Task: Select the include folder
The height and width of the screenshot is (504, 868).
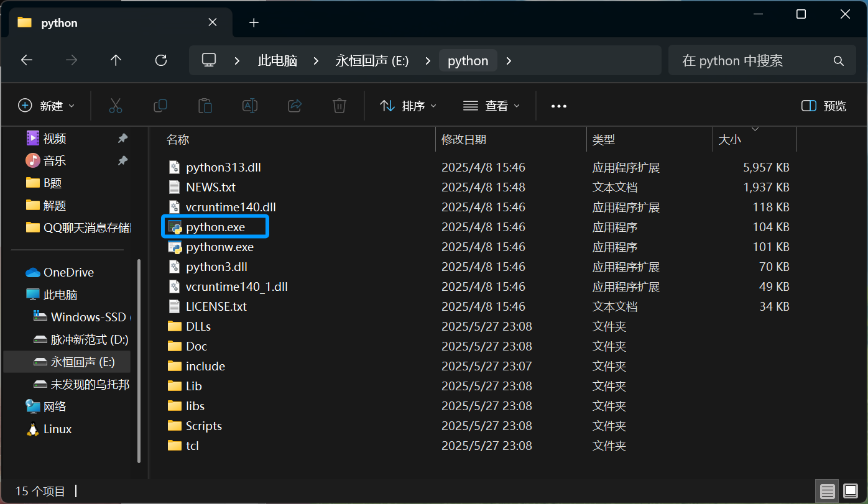Action: point(205,367)
